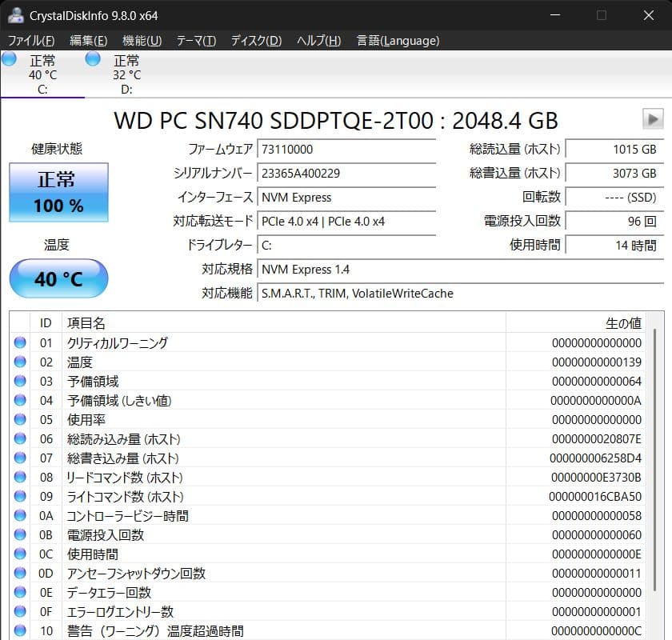
Task: Click the 40 °C temperature button
Action: [x=58, y=278]
